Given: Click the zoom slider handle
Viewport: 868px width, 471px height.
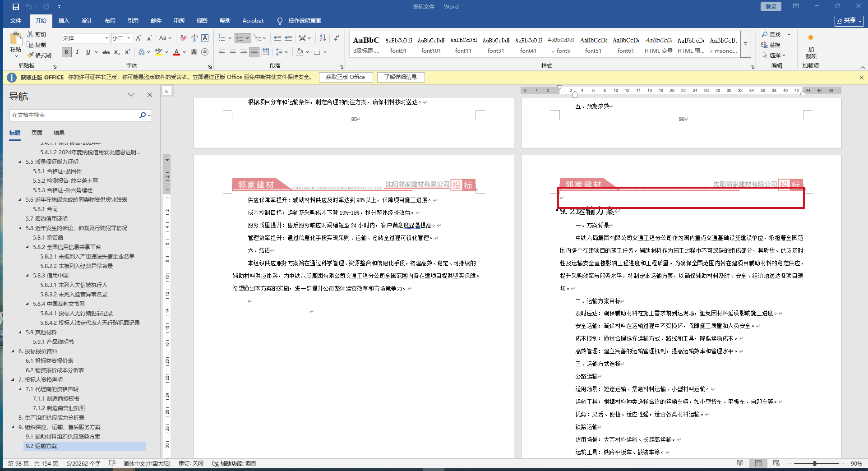Looking at the screenshot, I should point(815,463).
